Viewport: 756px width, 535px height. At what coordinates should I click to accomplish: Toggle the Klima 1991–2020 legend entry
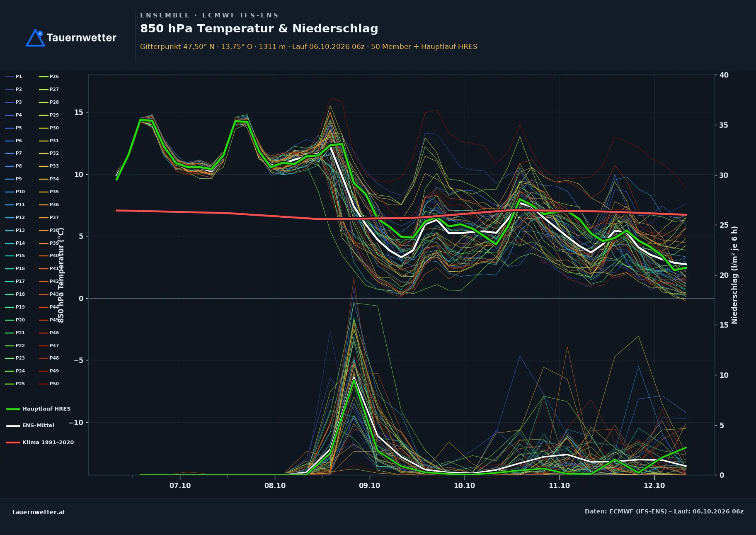pyautogui.click(x=40, y=443)
